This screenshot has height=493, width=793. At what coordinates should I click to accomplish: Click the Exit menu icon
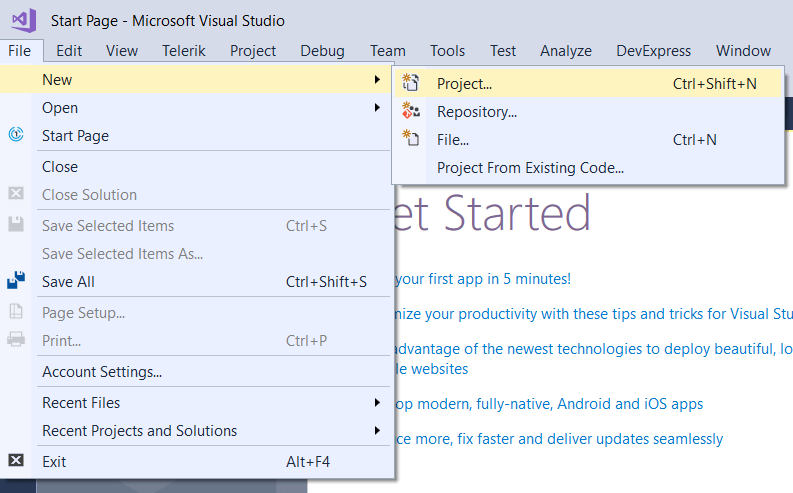click(16, 461)
